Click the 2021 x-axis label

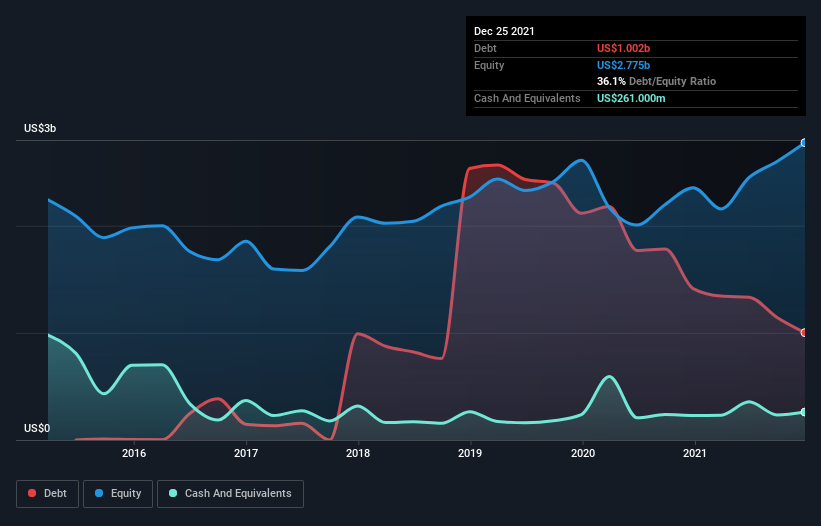(695, 454)
